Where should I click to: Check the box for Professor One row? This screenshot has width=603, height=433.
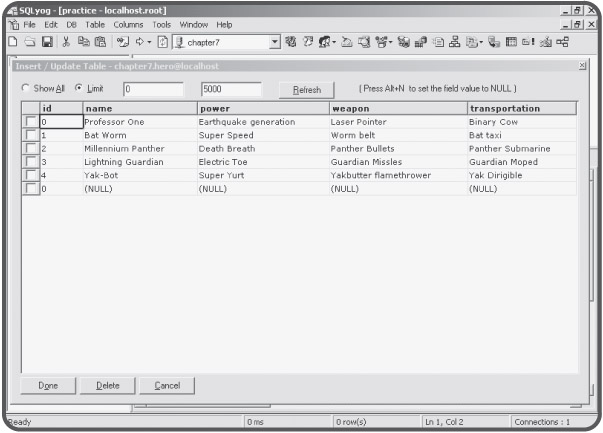pos(31,121)
